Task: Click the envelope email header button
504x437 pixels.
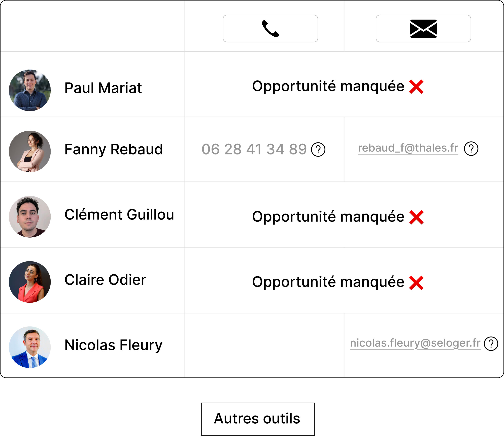Action: tap(423, 29)
